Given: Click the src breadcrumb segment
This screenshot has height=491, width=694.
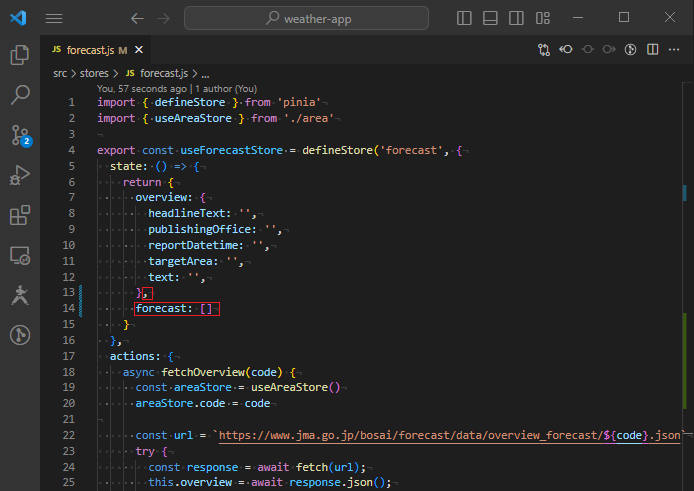Looking at the screenshot, I should (60, 73).
